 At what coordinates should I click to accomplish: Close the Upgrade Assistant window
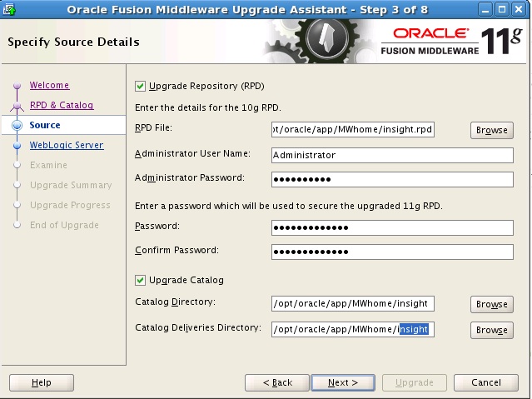519,9
